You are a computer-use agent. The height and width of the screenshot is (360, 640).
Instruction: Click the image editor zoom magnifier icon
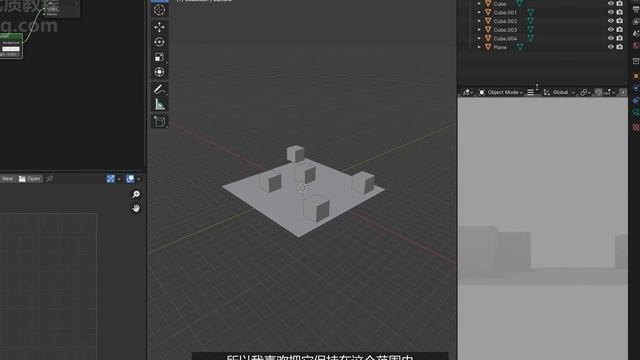136,194
